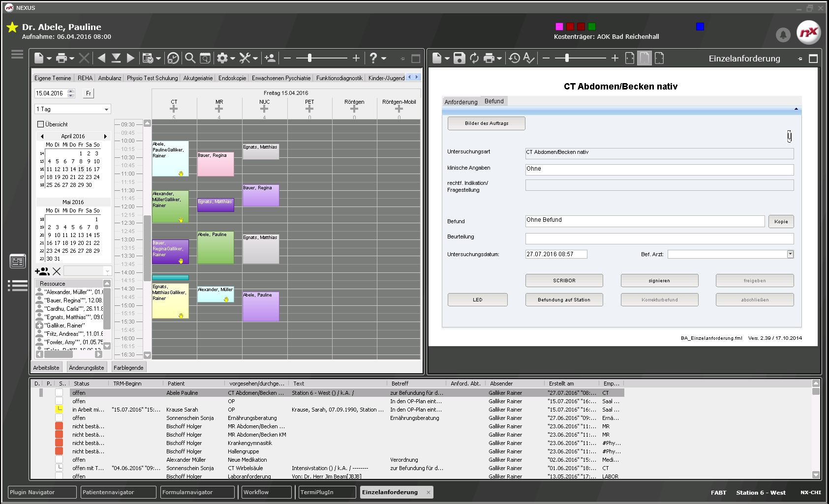Open the Bef. Arzt dropdown
This screenshot has height=504, width=829.
click(790, 254)
